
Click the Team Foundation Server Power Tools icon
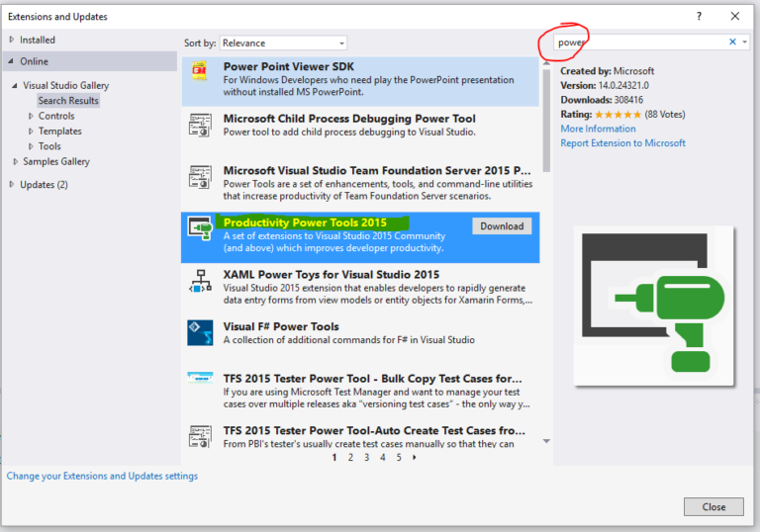200,177
